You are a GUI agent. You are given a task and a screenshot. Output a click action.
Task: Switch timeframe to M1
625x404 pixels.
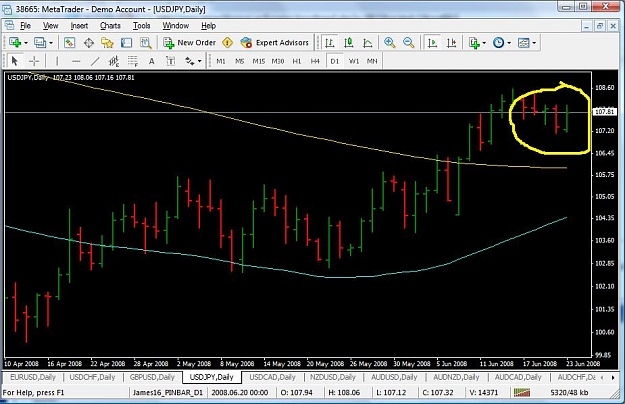click(221, 61)
